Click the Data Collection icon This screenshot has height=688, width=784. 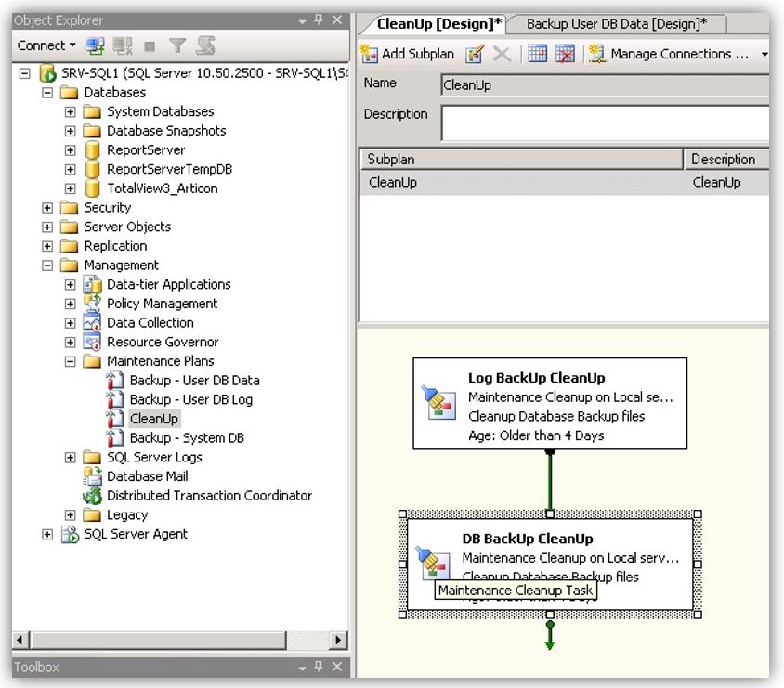coord(93,323)
